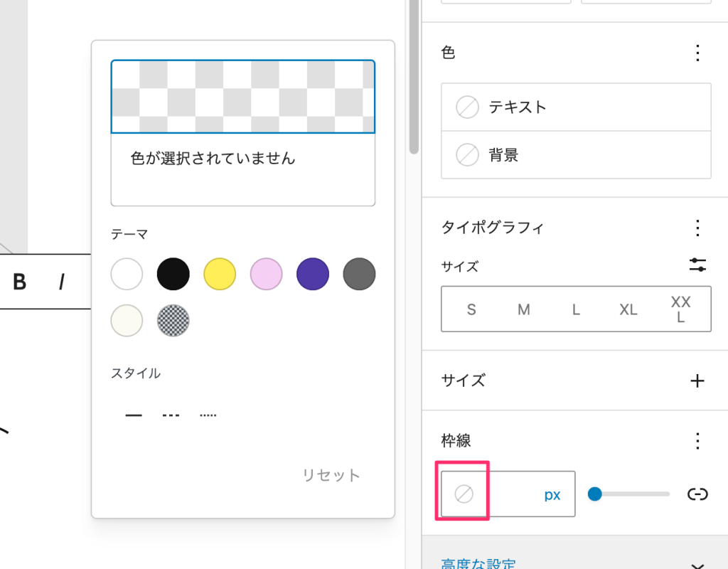Click the border color indicator button
Screen dimensions: 728x569
(x=464, y=494)
